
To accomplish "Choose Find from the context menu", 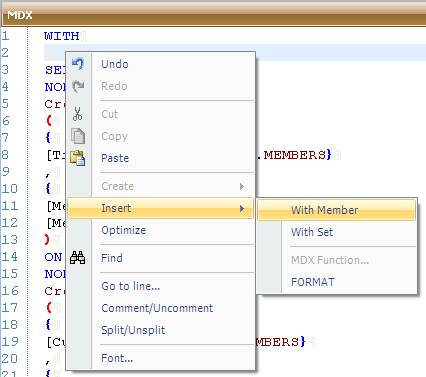I will click(x=161, y=258).
